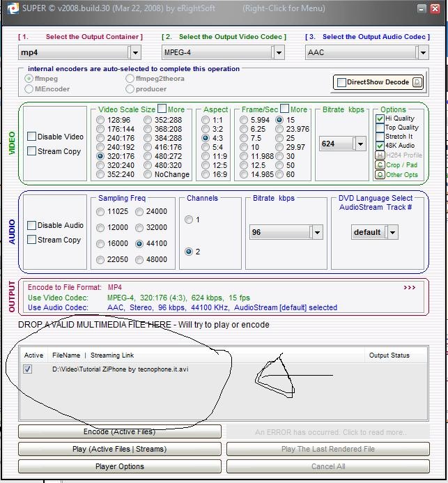
Task: Expand the DVD audio track default dropdown
Action: (392, 232)
